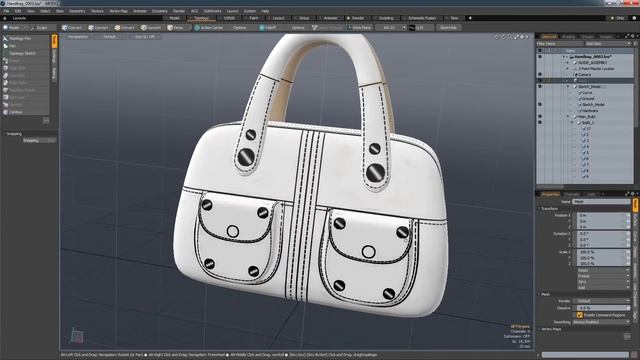Open the Texture menu
The width and height of the screenshot is (640, 360).
(x=97, y=11)
